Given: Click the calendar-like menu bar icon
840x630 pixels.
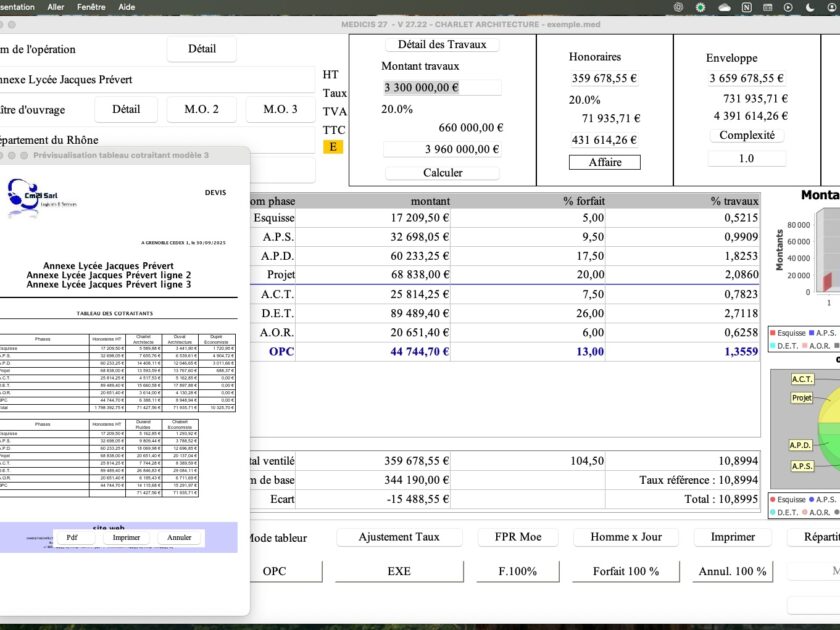Looking at the screenshot, I should pos(767,8).
